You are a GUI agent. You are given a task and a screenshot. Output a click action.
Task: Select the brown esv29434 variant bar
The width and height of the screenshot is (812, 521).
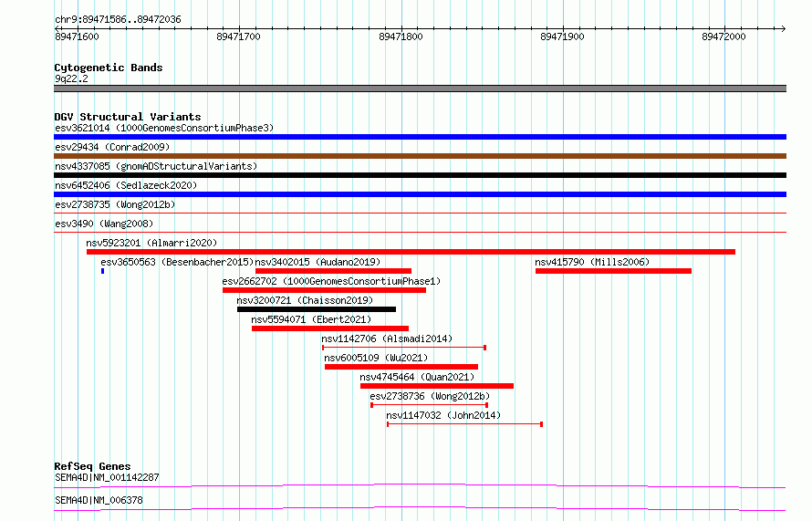point(420,156)
